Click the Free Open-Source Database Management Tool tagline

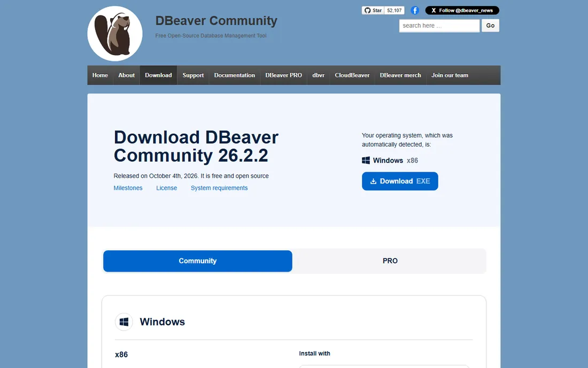click(211, 36)
